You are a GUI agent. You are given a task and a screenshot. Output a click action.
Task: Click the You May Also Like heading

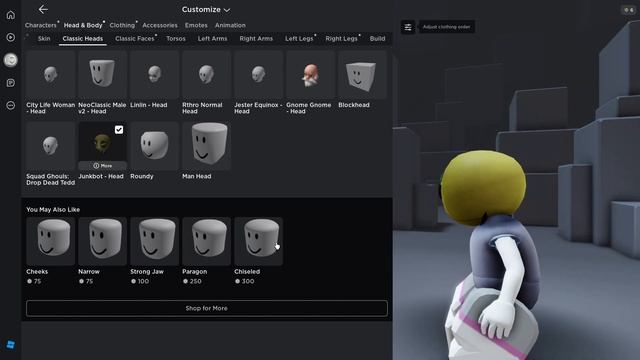53,209
